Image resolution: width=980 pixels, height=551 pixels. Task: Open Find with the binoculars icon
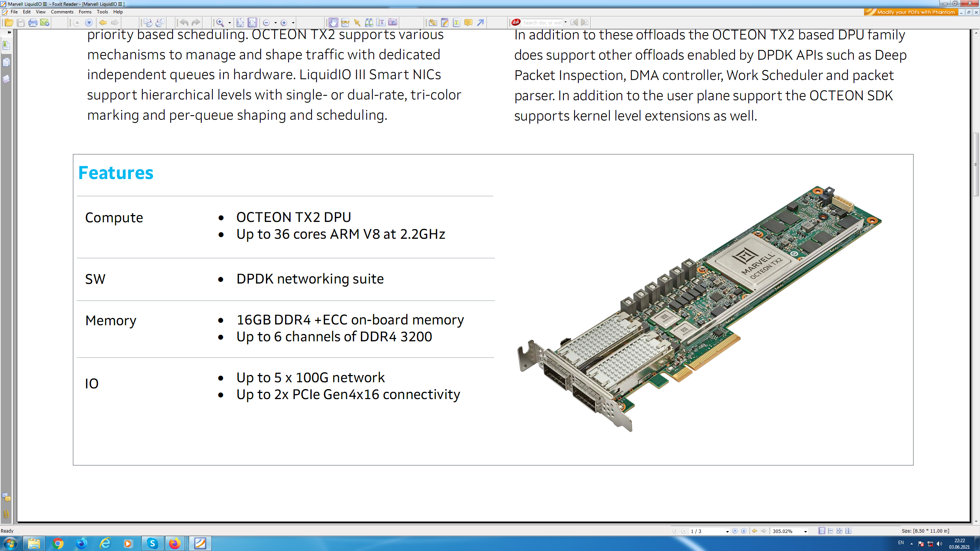click(x=369, y=23)
